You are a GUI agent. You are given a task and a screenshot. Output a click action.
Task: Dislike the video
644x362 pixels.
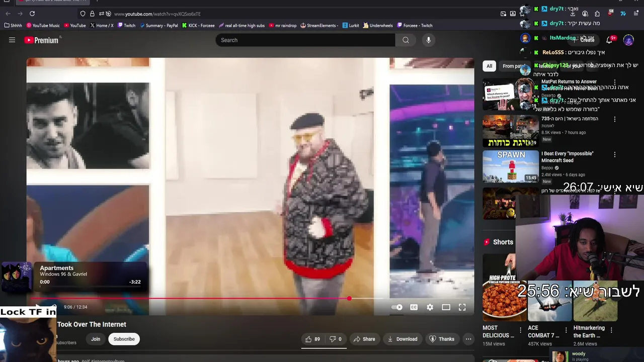336,339
